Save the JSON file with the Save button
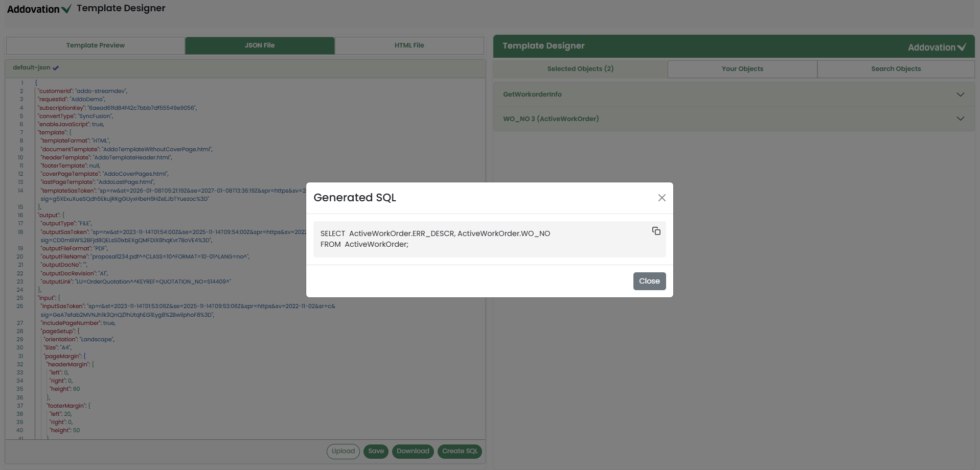Image resolution: width=980 pixels, height=470 pixels. [376, 451]
